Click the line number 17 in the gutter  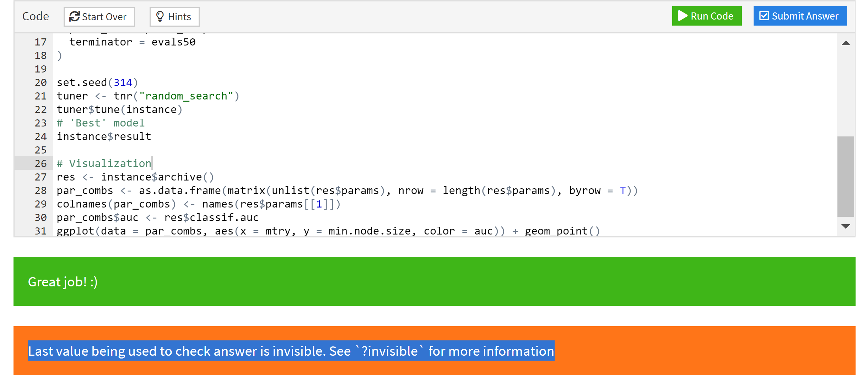[x=40, y=42]
